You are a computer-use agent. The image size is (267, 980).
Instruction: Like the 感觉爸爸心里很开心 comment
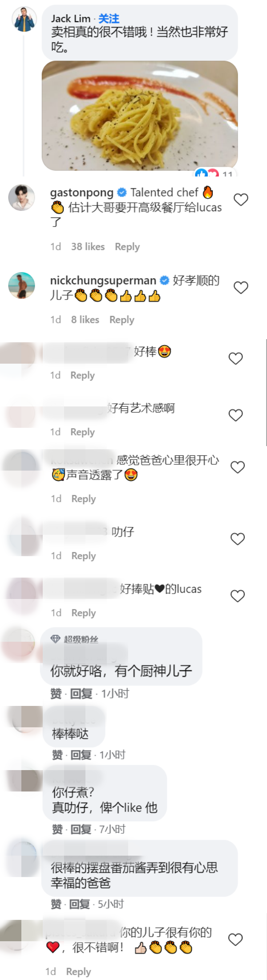(x=238, y=467)
